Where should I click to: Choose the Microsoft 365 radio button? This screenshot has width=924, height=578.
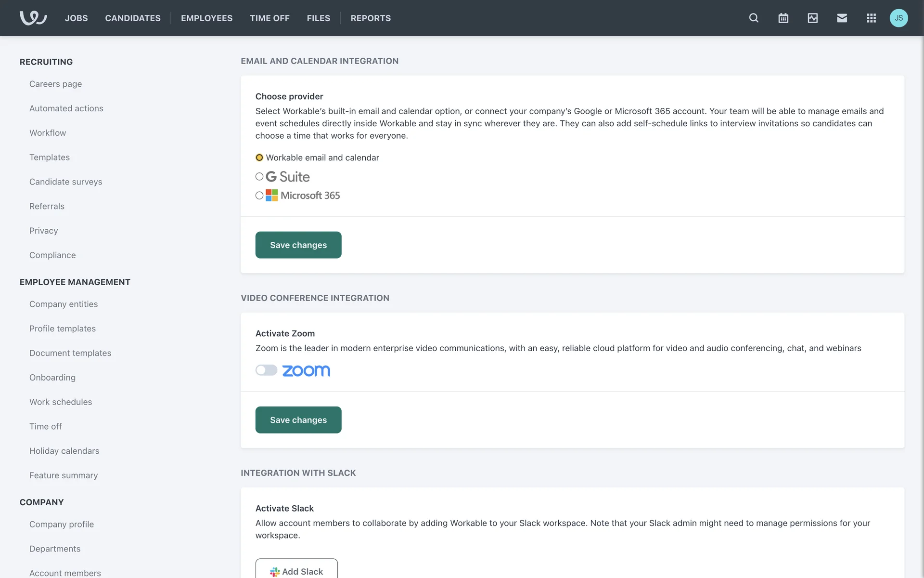click(x=259, y=196)
